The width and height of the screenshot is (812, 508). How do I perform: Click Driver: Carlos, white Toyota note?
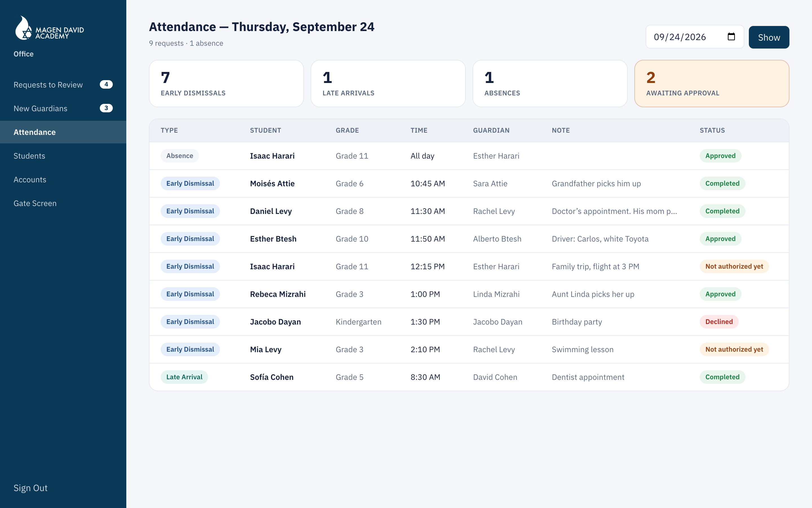pos(600,239)
